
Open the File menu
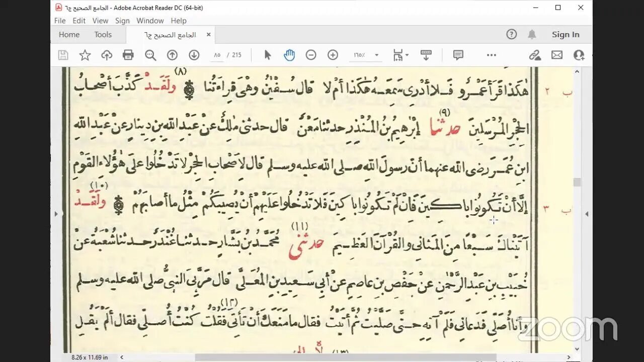[x=60, y=21]
